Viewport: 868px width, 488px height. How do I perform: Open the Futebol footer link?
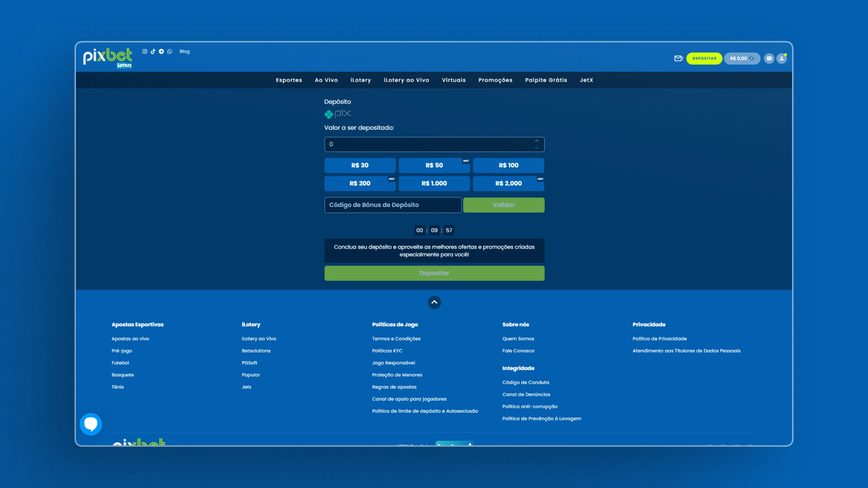coord(120,363)
